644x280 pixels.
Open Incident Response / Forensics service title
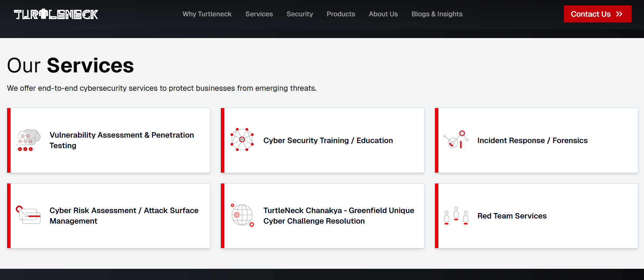(x=532, y=140)
